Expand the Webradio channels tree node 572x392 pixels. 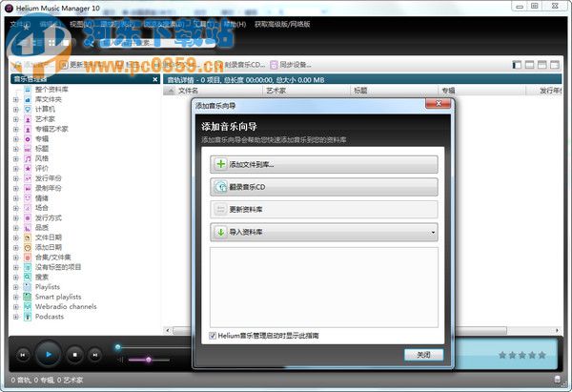tap(15, 307)
